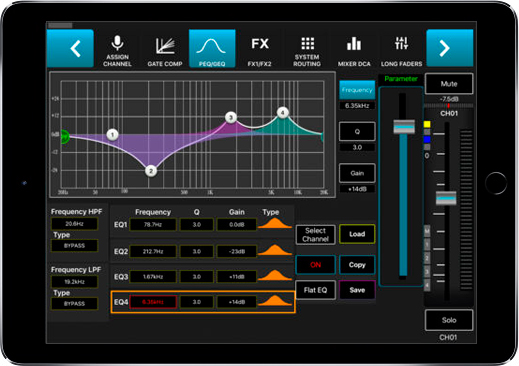Click the Copy button

pyautogui.click(x=357, y=265)
